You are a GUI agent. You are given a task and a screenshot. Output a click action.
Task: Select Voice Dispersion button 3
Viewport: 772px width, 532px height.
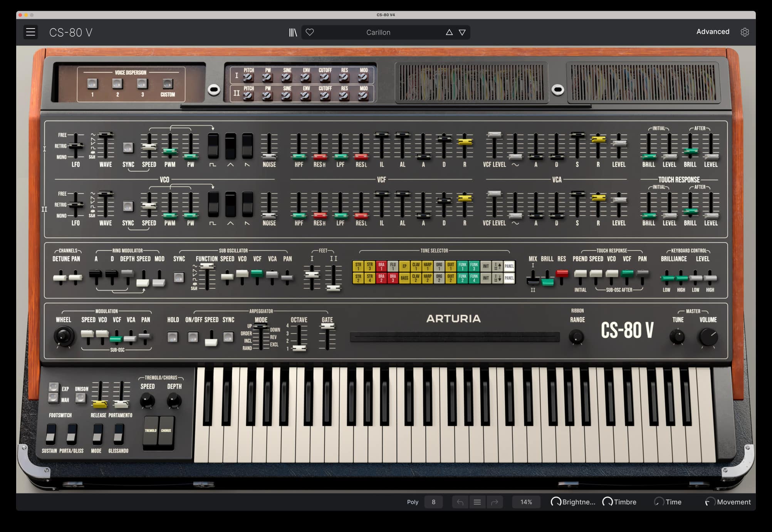pyautogui.click(x=142, y=84)
